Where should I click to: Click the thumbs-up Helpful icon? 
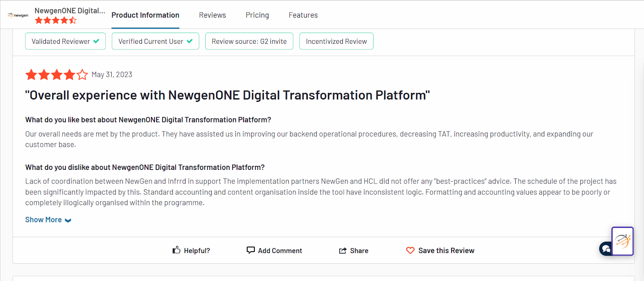tap(176, 250)
